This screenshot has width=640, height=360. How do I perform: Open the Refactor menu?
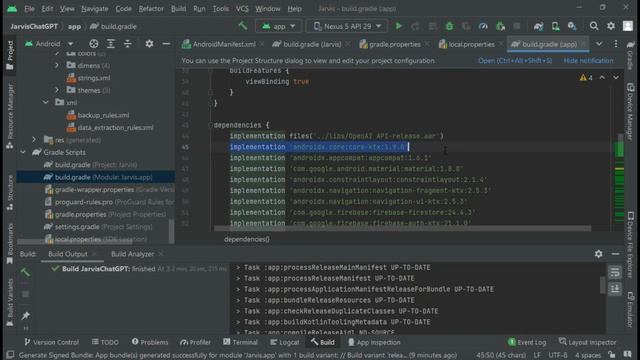click(x=151, y=9)
